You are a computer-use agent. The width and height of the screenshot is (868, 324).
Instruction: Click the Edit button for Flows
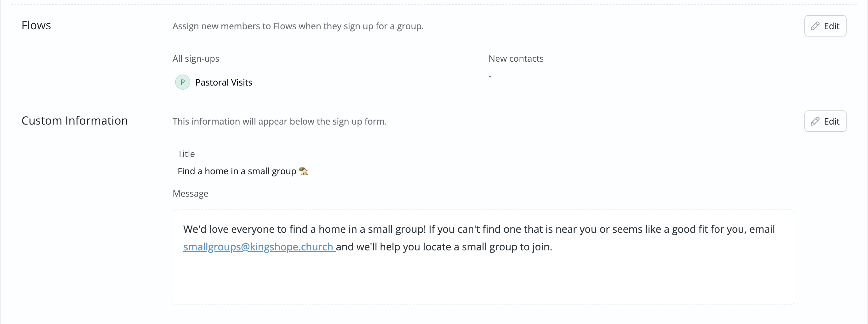[x=825, y=26]
